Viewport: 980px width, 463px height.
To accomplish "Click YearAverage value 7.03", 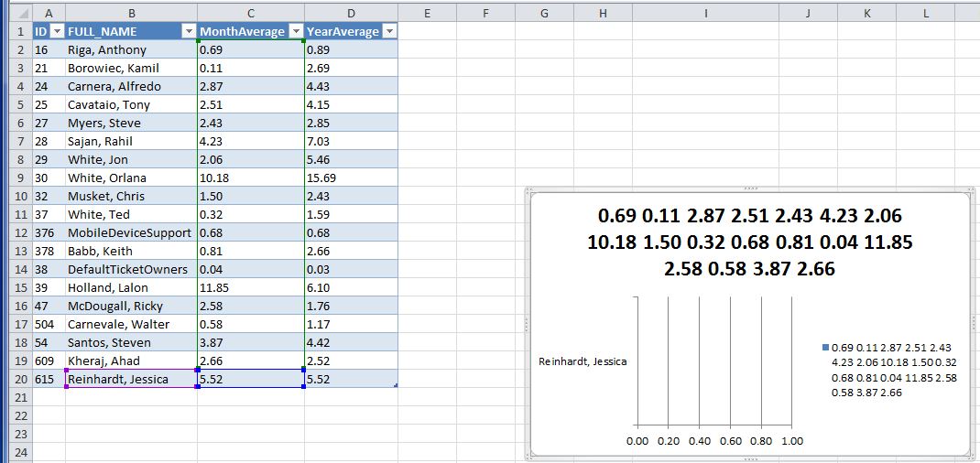I will pos(352,141).
